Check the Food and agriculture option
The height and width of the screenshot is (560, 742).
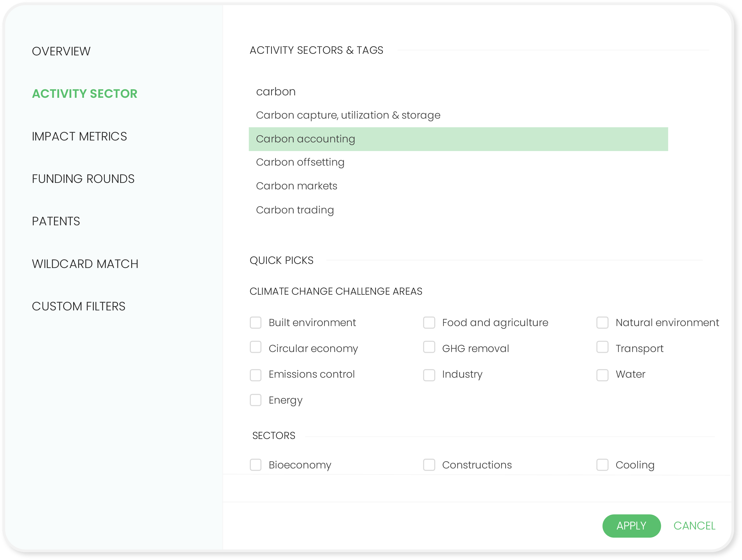429,323
